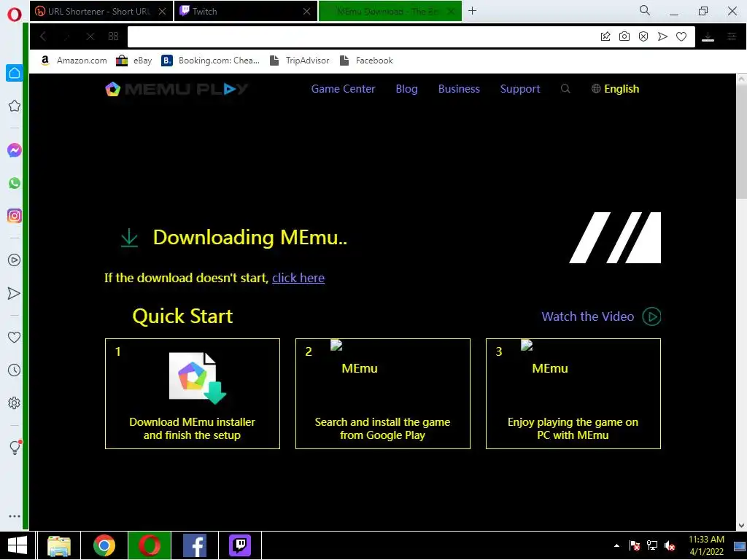Show hidden system tray icons
The height and width of the screenshot is (560, 747).
[616, 545]
